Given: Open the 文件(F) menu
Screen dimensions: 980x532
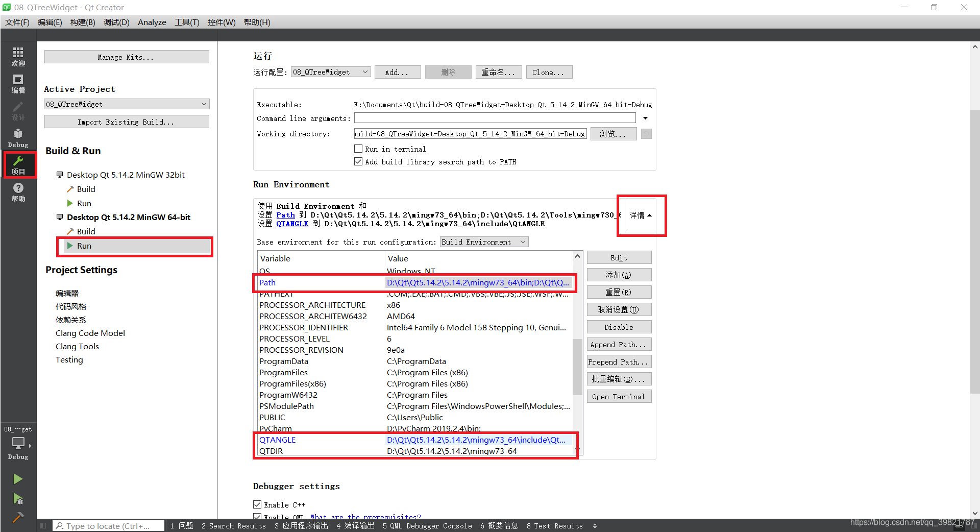Looking at the screenshot, I should point(17,22).
